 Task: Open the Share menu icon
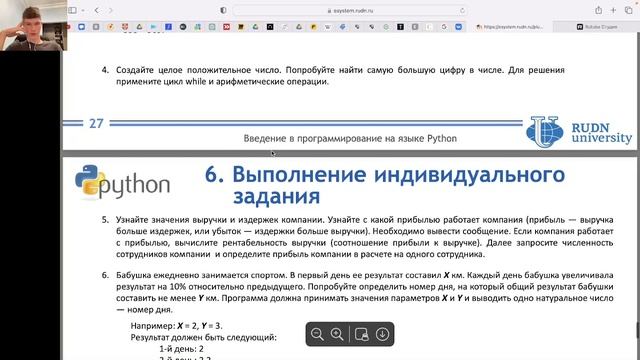coord(598,10)
